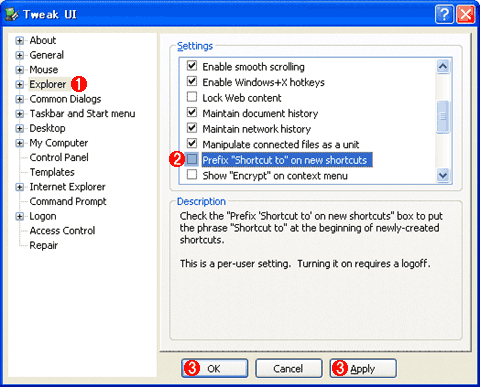Expand the Mouse tree node
Screen dimensions: 480x387
tap(19, 70)
